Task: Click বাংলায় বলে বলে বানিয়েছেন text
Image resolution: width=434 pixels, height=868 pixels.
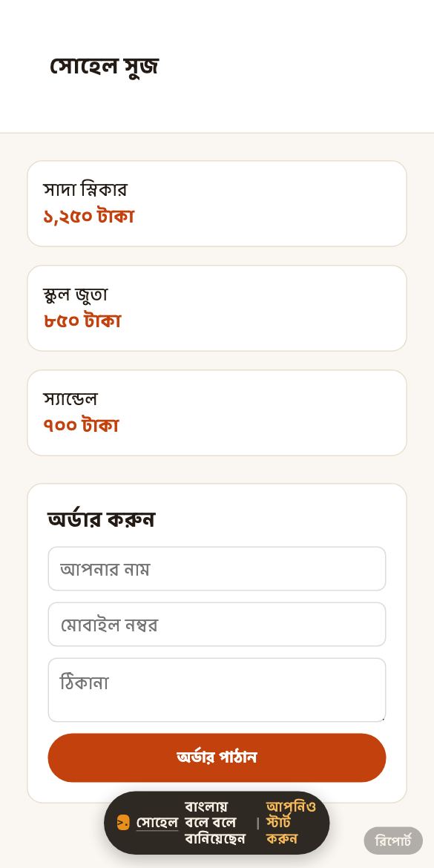Action: point(215,823)
